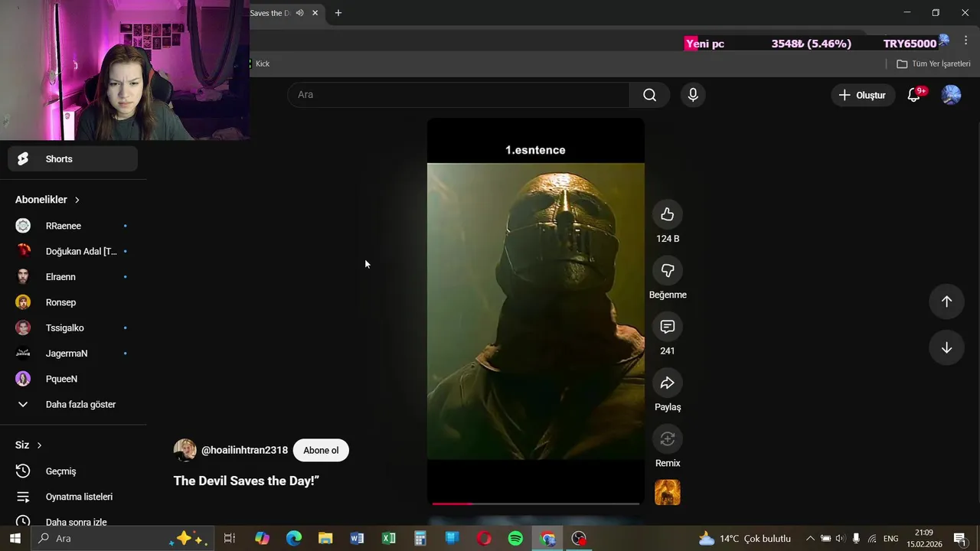
Task: Launch Copilot from taskbar
Action: (x=262, y=539)
